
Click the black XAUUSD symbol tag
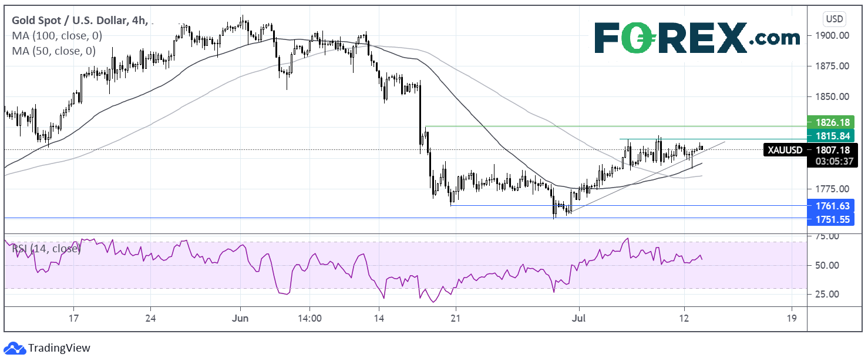point(784,151)
